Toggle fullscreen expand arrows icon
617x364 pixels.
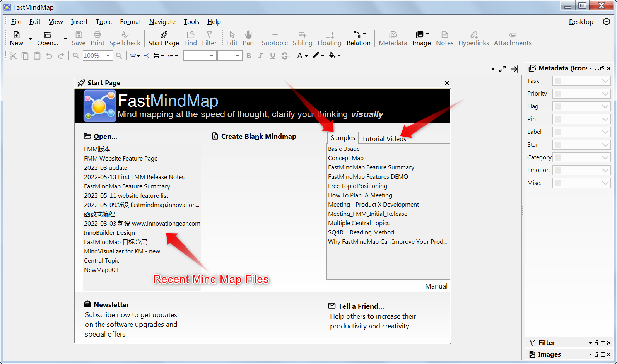pos(502,69)
